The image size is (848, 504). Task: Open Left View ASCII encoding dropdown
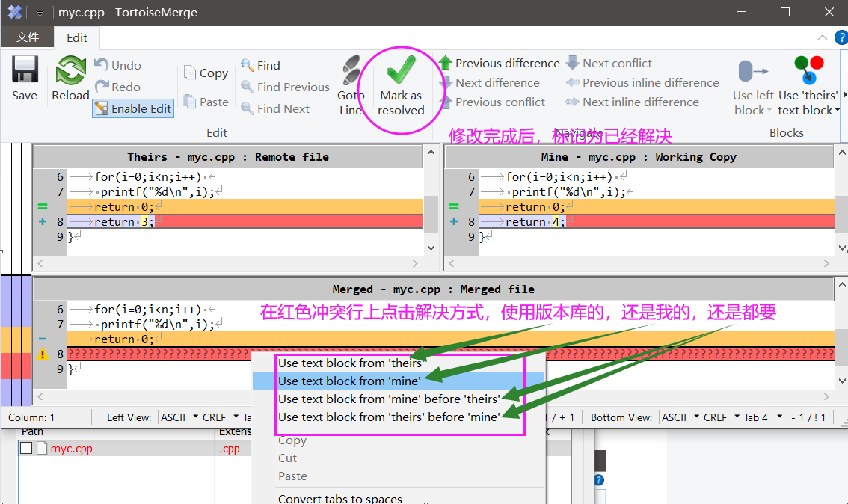179,417
